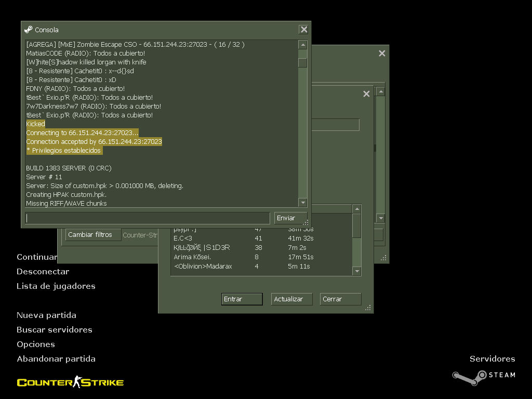The height and width of the screenshot is (399, 532).
Task: Click the console scrollbar thumb
Action: (x=303, y=63)
